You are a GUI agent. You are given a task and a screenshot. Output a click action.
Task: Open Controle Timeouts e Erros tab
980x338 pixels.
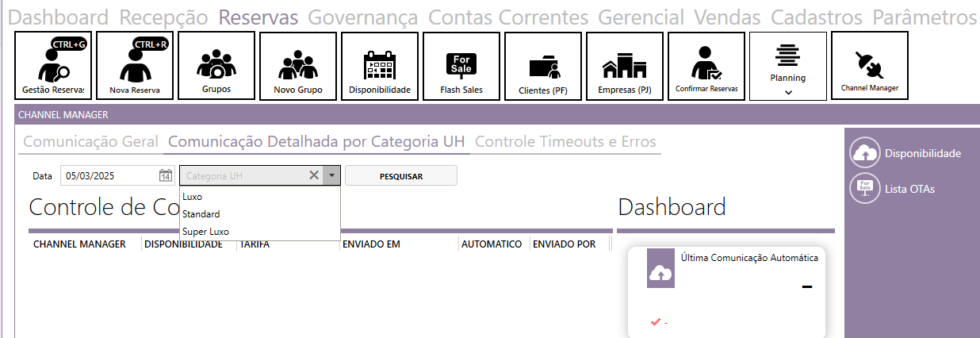(565, 142)
